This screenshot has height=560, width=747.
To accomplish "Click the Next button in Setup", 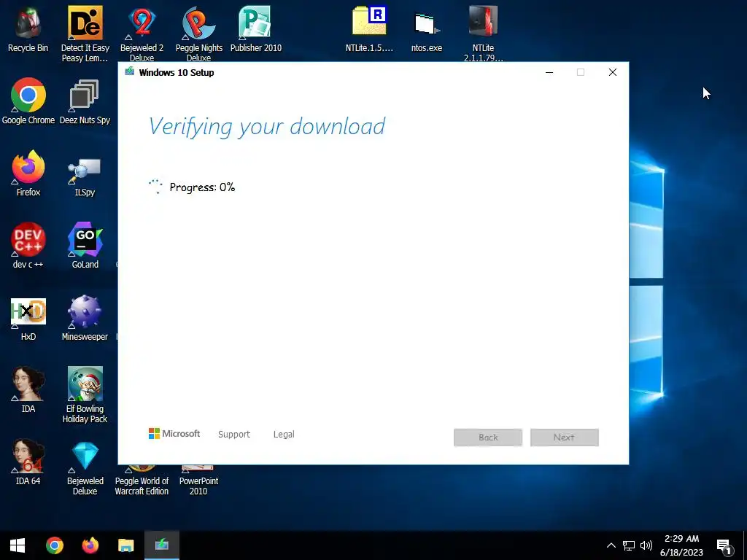I will (564, 437).
